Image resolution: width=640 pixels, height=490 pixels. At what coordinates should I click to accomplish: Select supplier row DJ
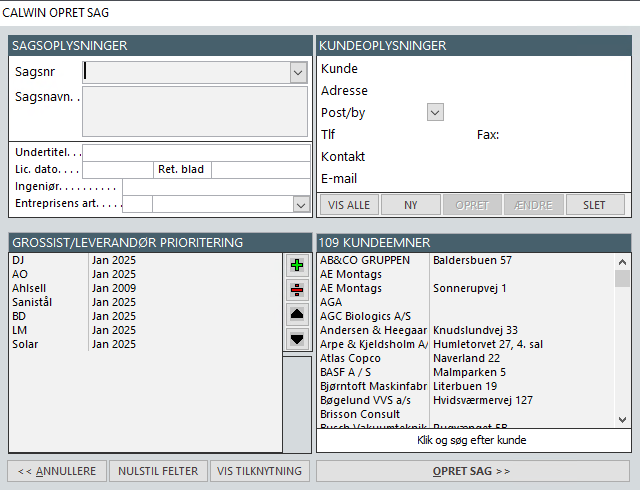[145, 260]
